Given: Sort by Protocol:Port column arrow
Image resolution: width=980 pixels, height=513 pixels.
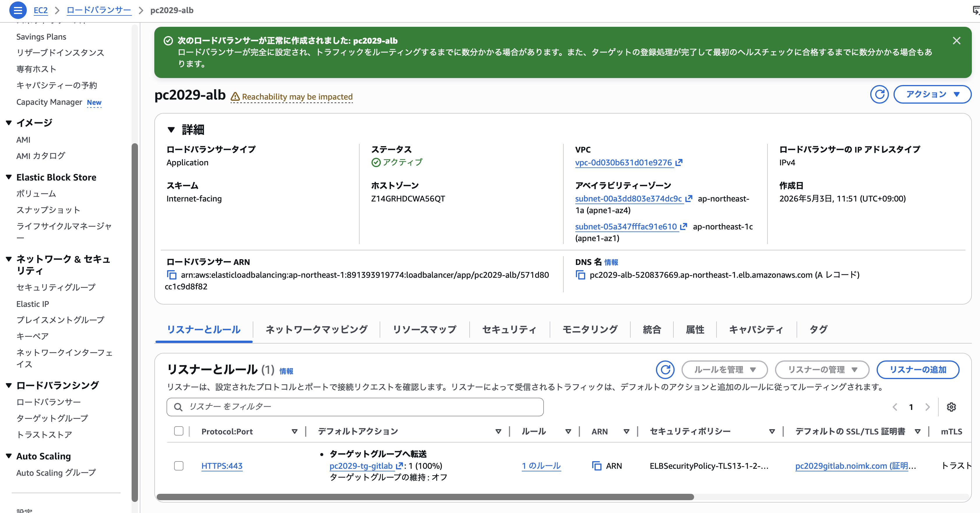Looking at the screenshot, I should (x=294, y=431).
